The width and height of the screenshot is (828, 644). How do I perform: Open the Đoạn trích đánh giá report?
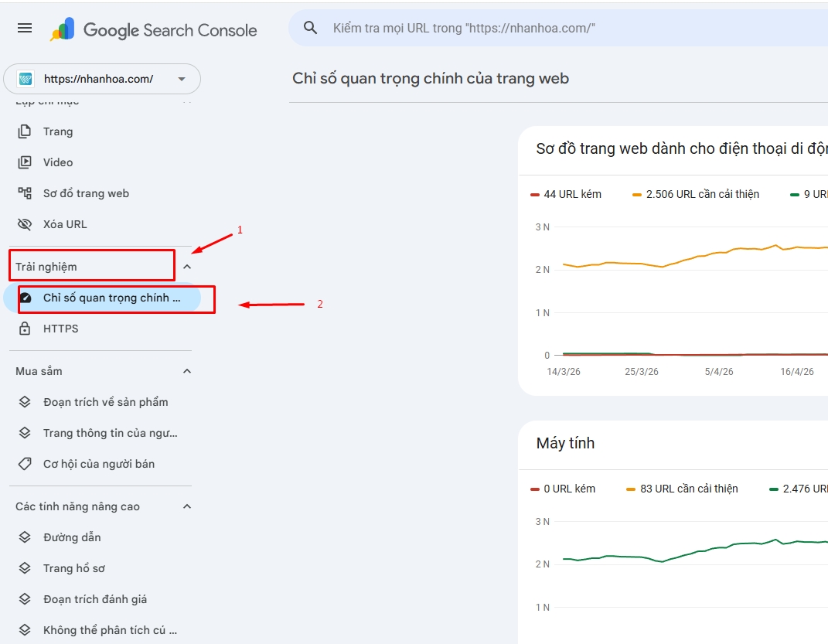[102, 599]
